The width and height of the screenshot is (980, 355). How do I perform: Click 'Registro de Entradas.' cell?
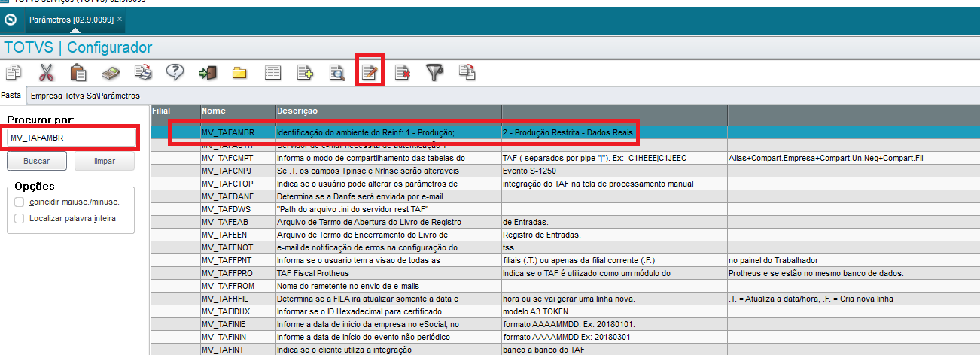coord(614,235)
